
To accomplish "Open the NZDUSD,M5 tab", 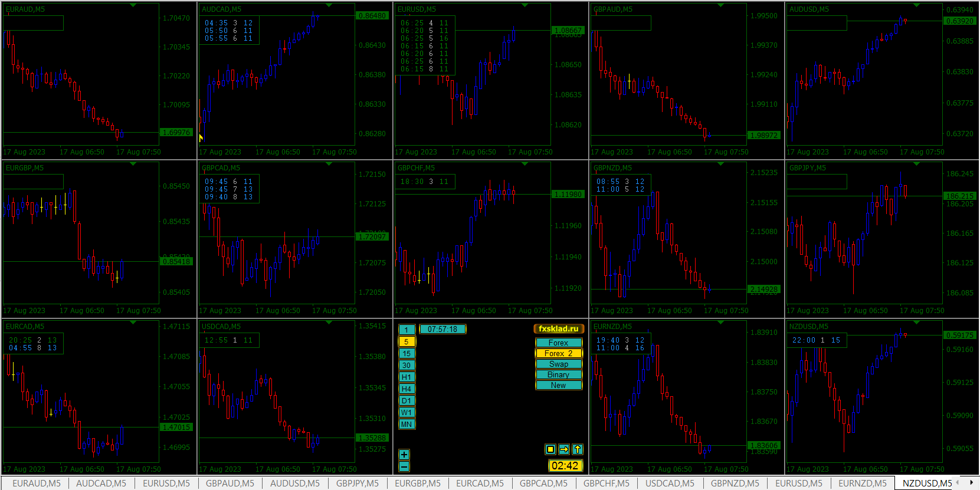I will point(927,484).
